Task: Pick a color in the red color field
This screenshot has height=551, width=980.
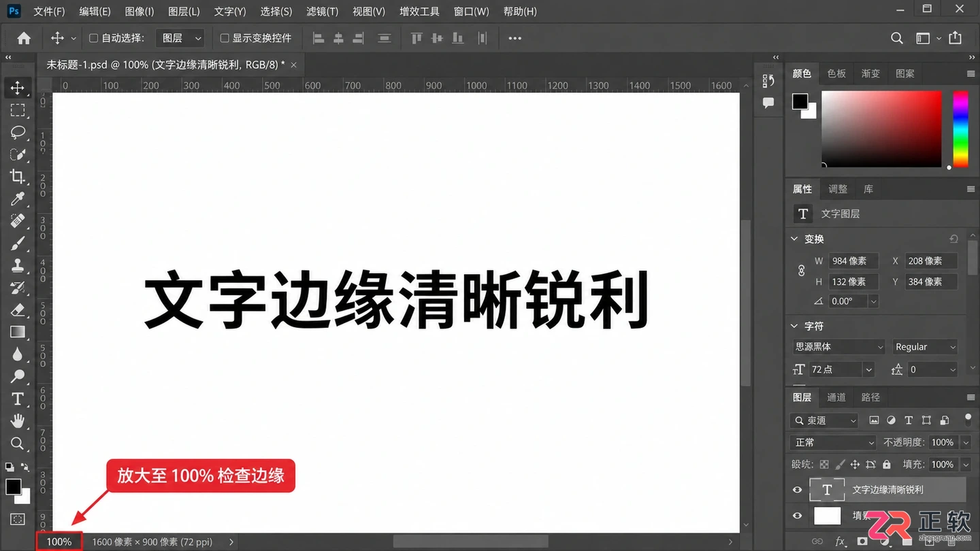Action: coord(881,129)
